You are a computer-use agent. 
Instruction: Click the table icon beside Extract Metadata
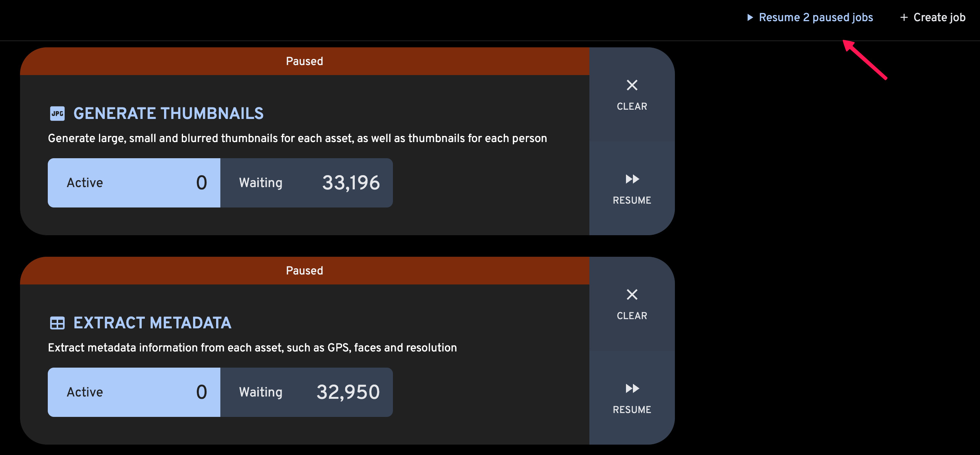coord(57,323)
